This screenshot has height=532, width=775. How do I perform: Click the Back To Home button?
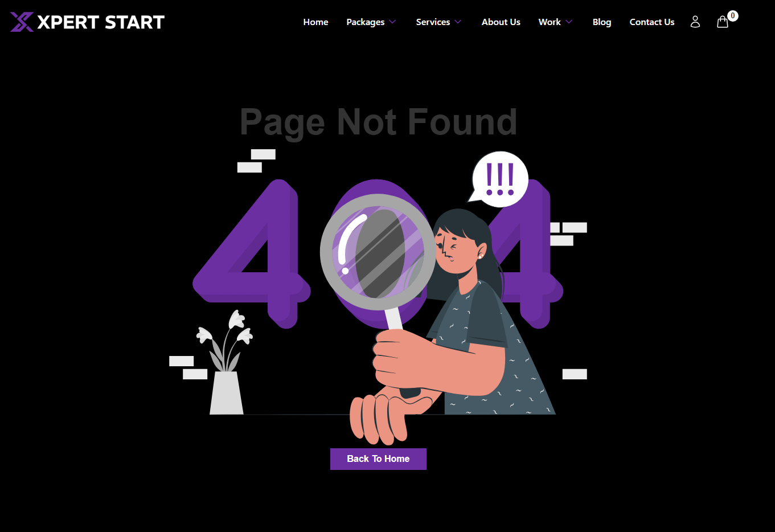pyautogui.click(x=378, y=459)
